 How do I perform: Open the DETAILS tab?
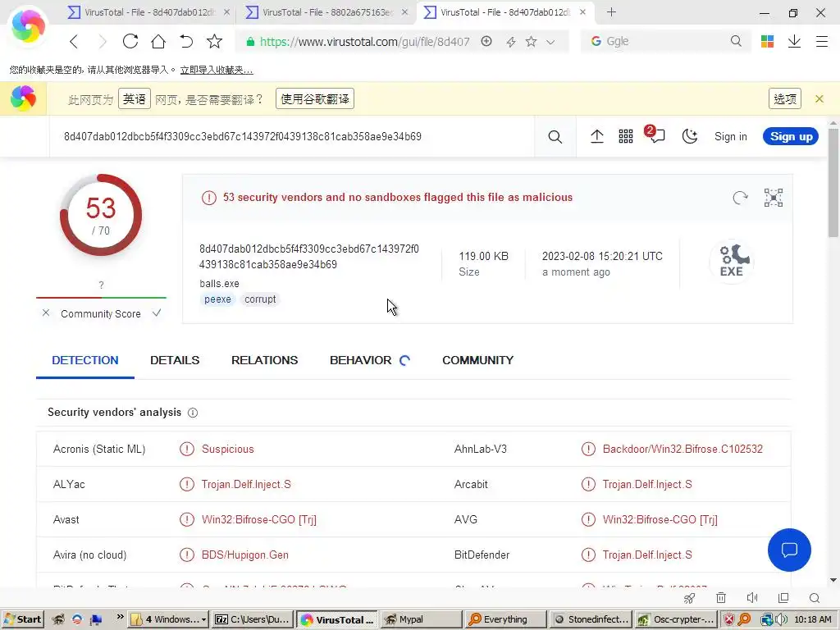tap(175, 360)
